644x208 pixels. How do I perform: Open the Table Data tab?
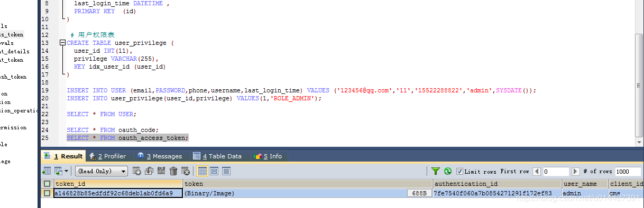pos(217,156)
